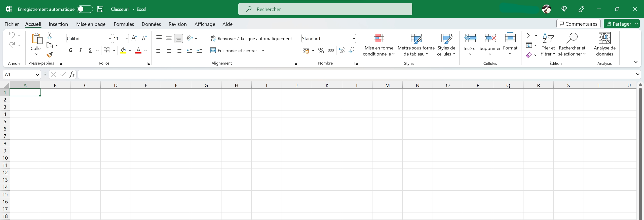Open the Calibri font name dropdown
The width and height of the screenshot is (644, 220).
pyautogui.click(x=109, y=38)
